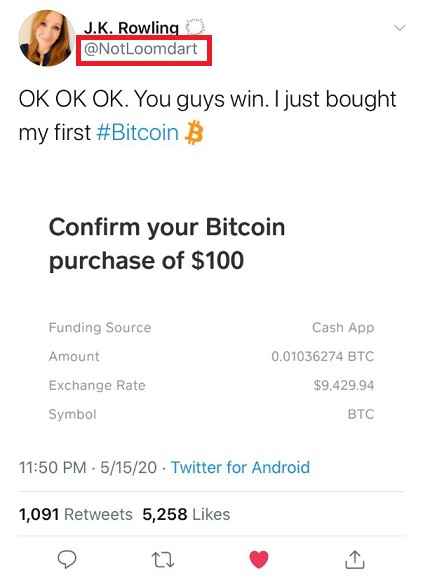Open the reply speech bubble icon

67,559
